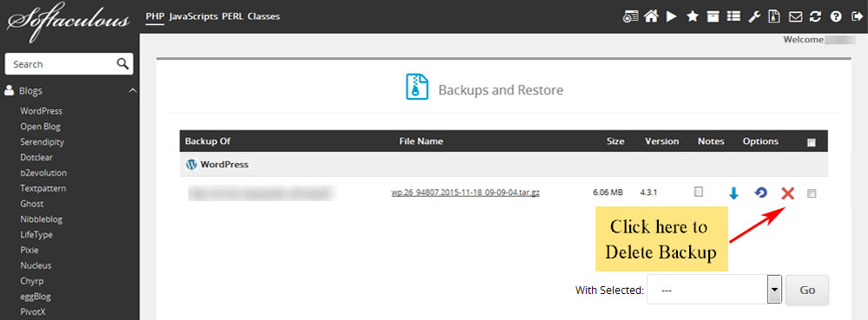Tick the checkbox for the wp.26 backup row

(x=812, y=193)
